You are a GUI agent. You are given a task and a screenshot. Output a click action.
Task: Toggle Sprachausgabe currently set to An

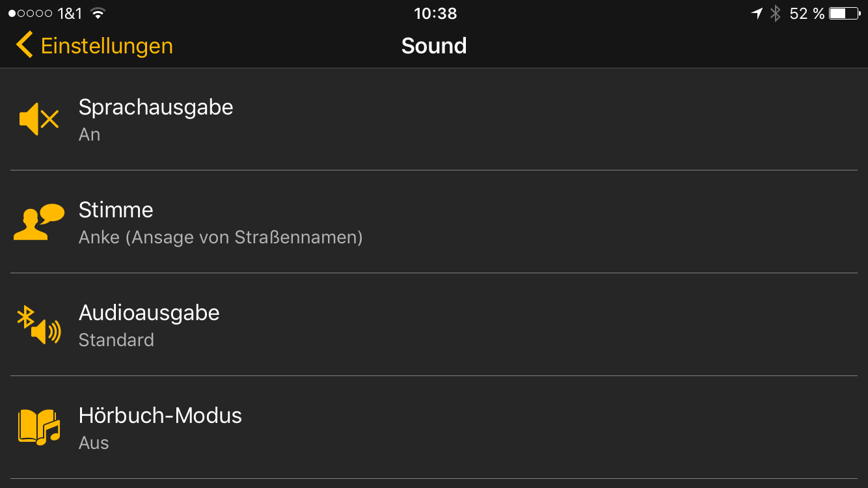click(90, 135)
